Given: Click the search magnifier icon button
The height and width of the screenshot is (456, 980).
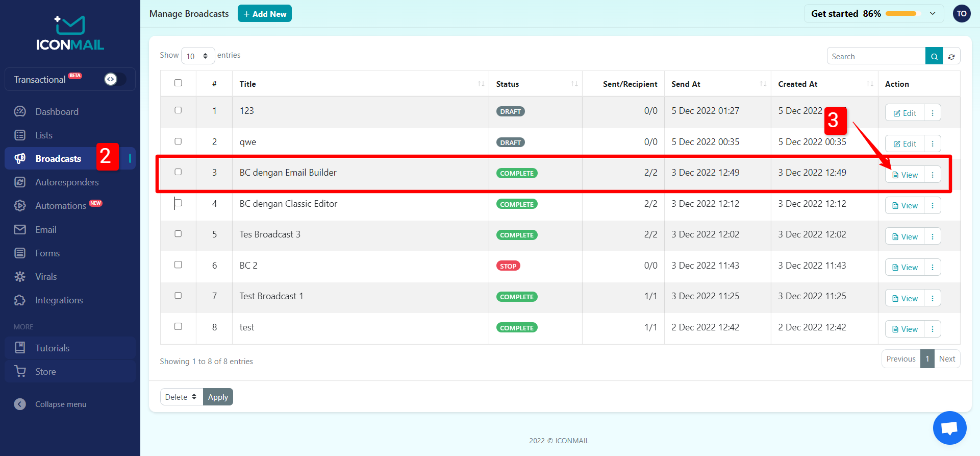Looking at the screenshot, I should point(934,56).
